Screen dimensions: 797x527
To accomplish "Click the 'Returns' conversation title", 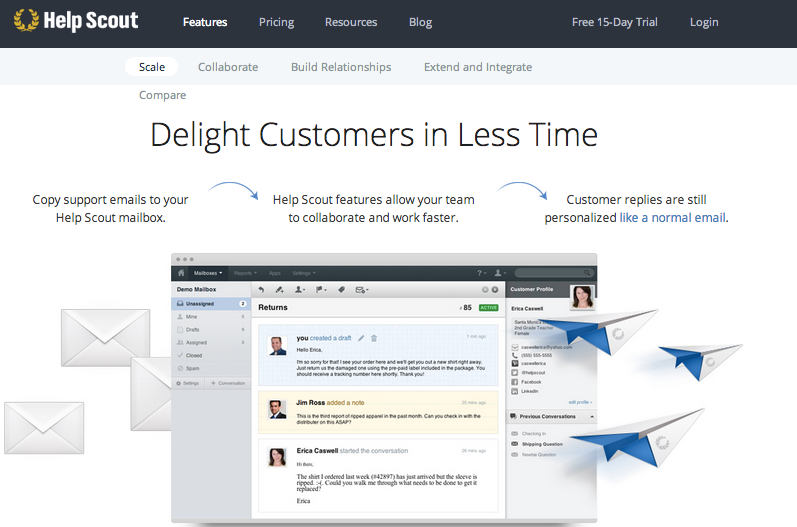I will tap(273, 307).
